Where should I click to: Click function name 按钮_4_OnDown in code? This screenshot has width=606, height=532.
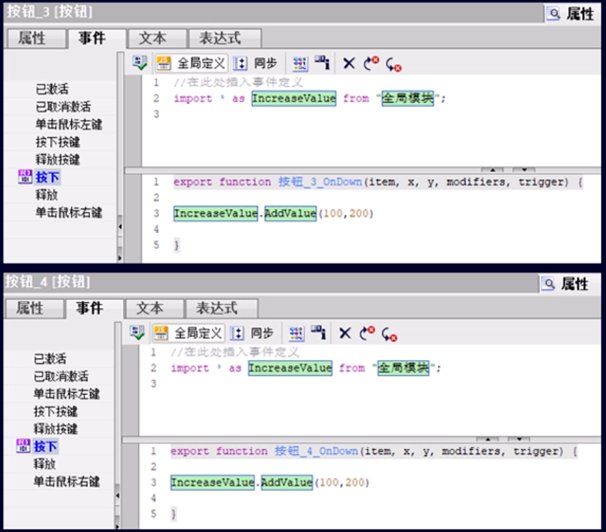[317, 451]
